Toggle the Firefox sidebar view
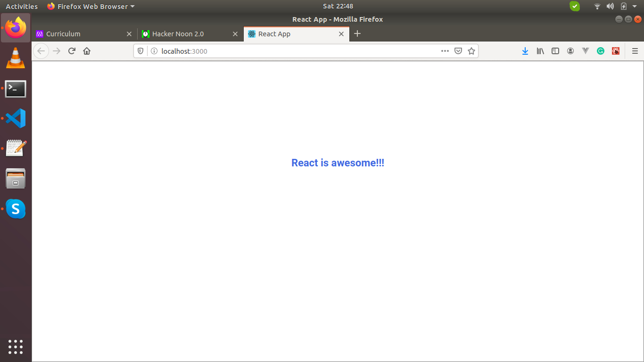 (555, 51)
